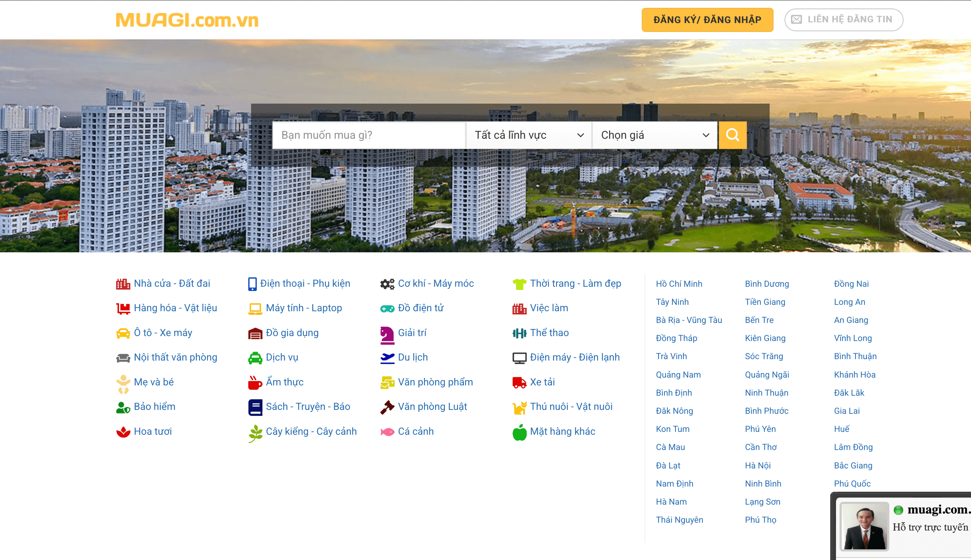Image resolution: width=971 pixels, height=560 pixels.
Task: Click the Dịch vụ taxi icon
Action: click(255, 358)
